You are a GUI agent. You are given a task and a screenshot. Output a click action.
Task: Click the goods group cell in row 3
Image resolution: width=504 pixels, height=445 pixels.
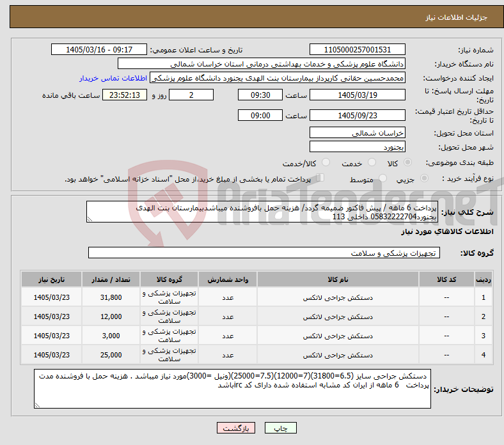point(169,336)
